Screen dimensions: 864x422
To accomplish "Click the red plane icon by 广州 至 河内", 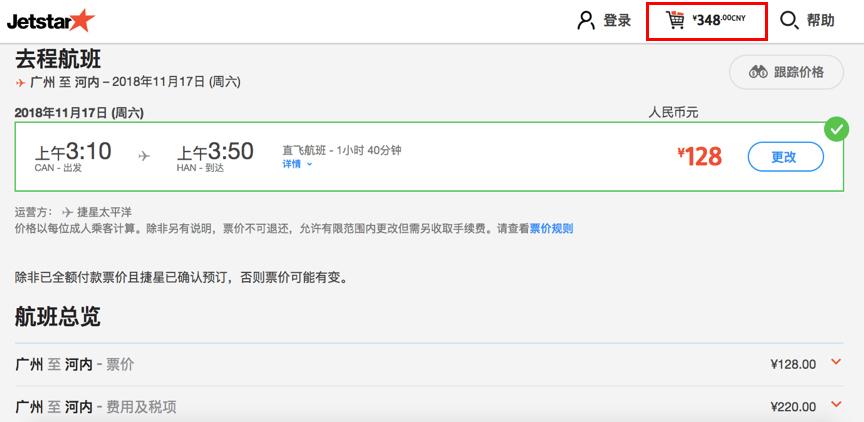I will pyautogui.click(x=20, y=83).
